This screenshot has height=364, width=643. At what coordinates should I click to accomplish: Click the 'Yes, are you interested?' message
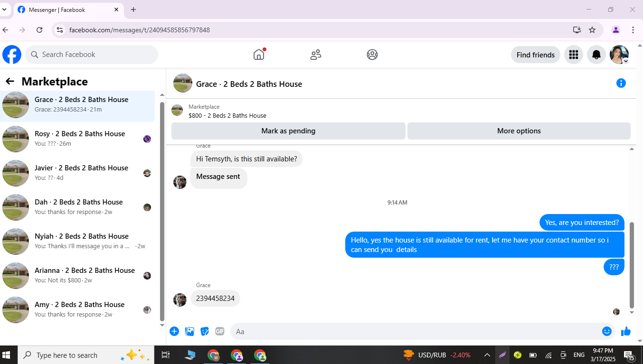point(582,222)
